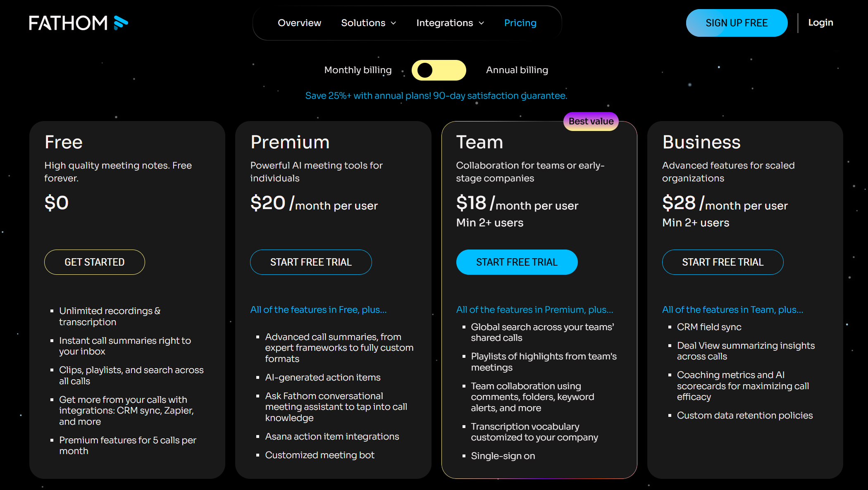Expand the Integrations dropdown chevron
868x490 pixels.
coord(482,23)
